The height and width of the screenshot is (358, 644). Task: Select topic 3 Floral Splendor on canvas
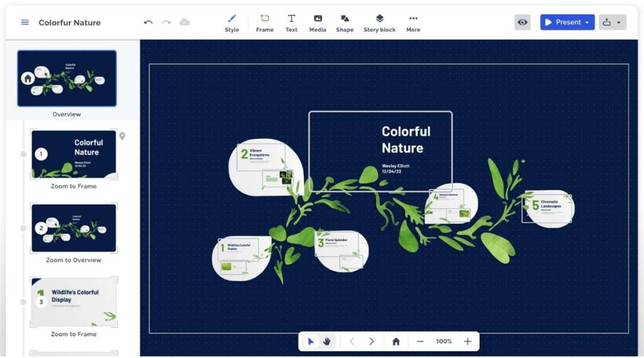point(340,251)
